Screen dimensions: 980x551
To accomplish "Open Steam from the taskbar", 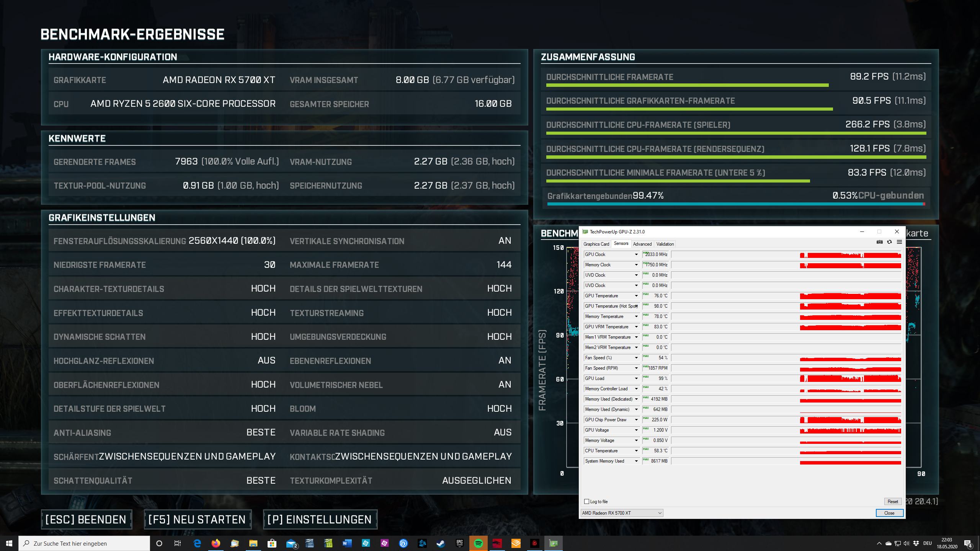I will tap(441, 543).
